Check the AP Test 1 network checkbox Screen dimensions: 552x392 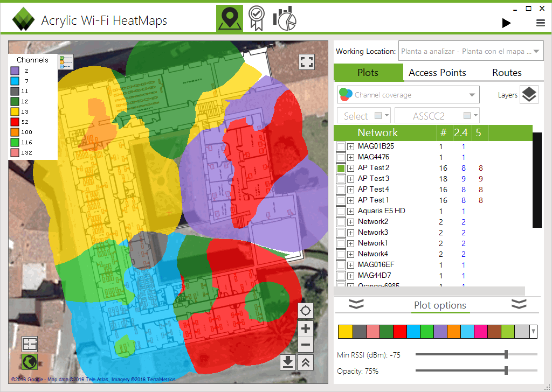click(x=341, y=200)
